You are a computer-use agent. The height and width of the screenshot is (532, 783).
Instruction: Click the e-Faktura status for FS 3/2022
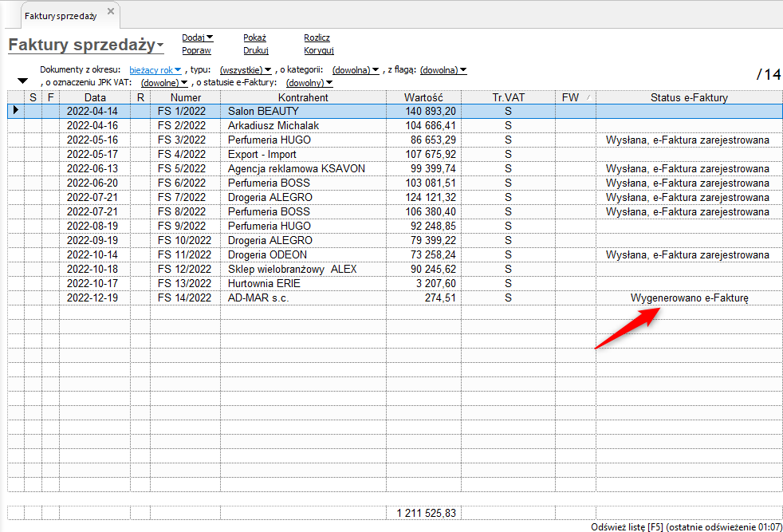pyautogui.click(x=687, y=140)
